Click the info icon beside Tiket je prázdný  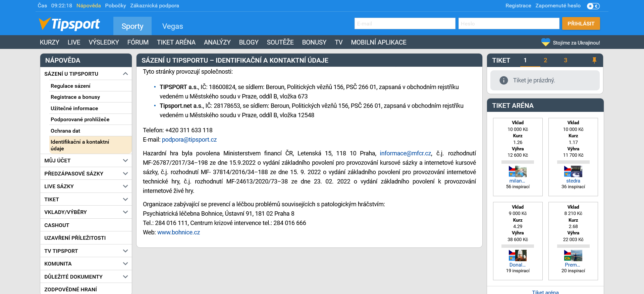[503, 80]
